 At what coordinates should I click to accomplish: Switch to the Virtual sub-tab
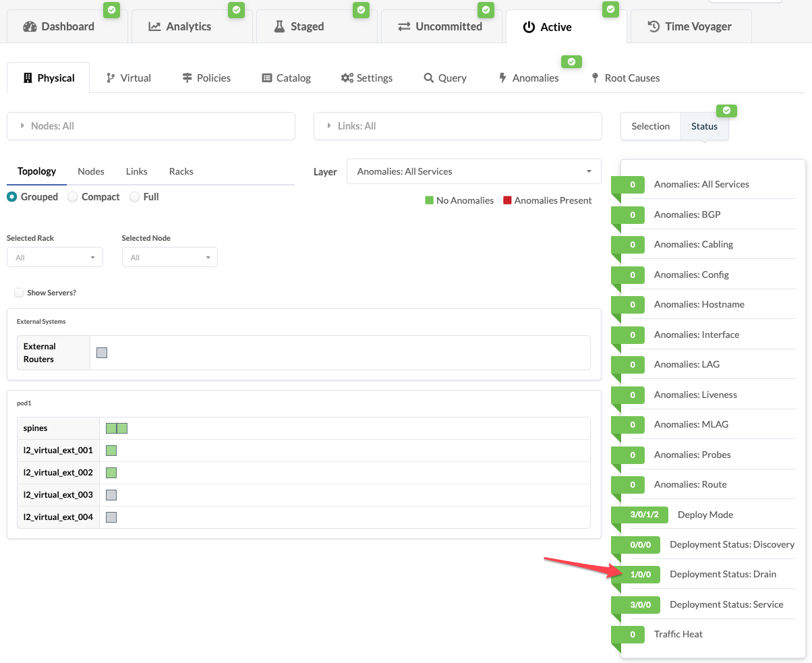pos(129,78)
